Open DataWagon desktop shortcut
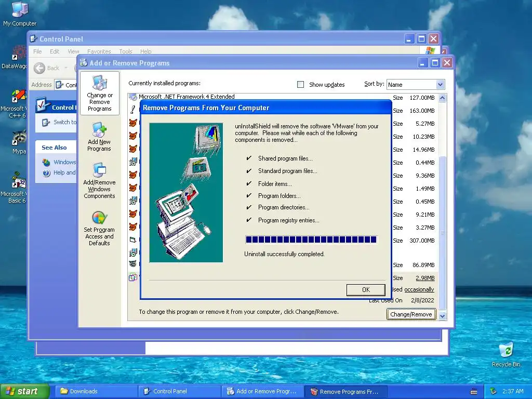532x399 pixels. [15, 58]
